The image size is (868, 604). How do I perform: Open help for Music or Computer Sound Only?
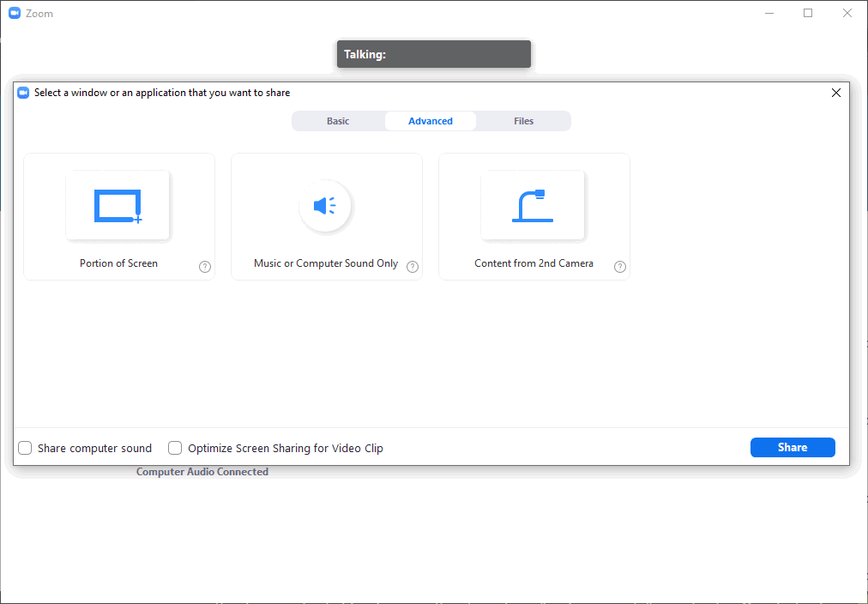[x=413, y=267]
